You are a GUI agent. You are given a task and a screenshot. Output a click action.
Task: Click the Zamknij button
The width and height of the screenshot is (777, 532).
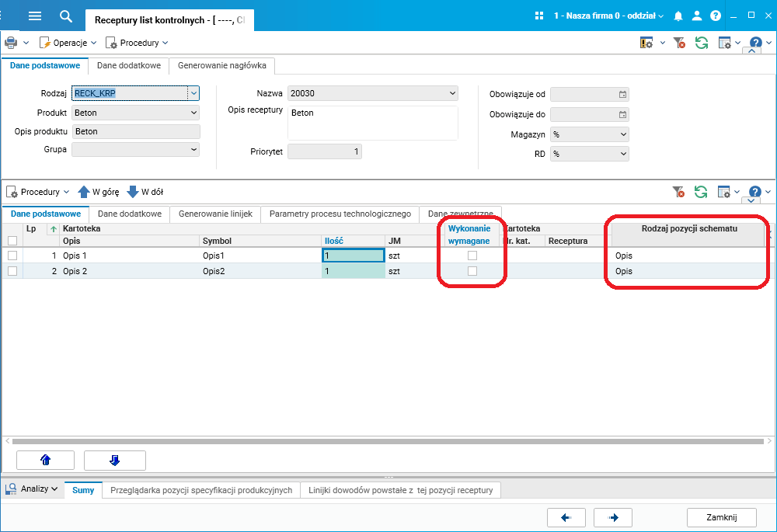[x=722, y=517]
